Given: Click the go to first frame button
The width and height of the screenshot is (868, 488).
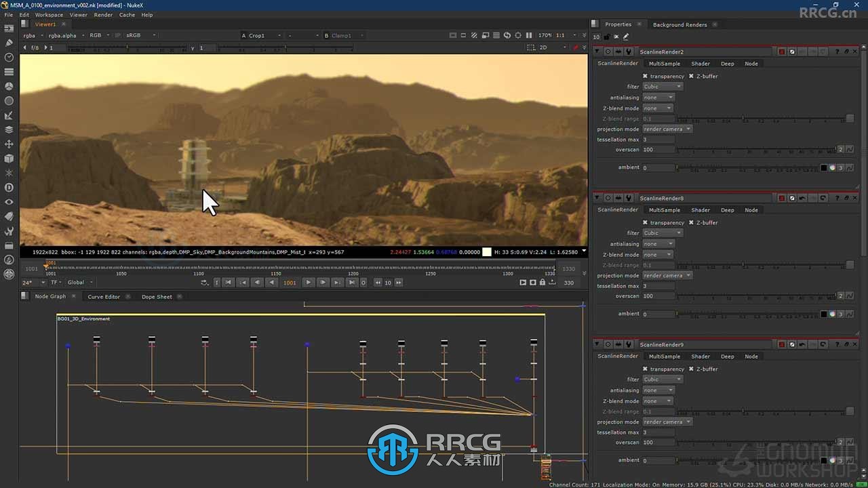Looking at the screenshot, I should tap(229, 283).
